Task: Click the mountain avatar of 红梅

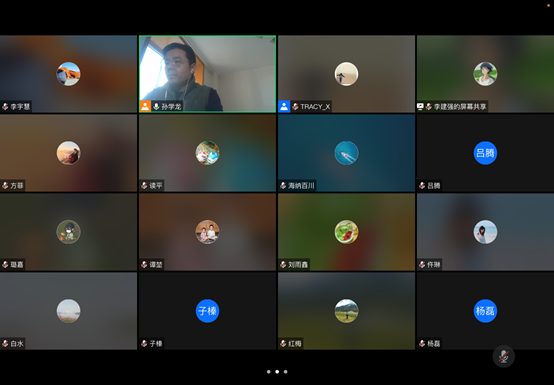Action: [x=346, y=311]
